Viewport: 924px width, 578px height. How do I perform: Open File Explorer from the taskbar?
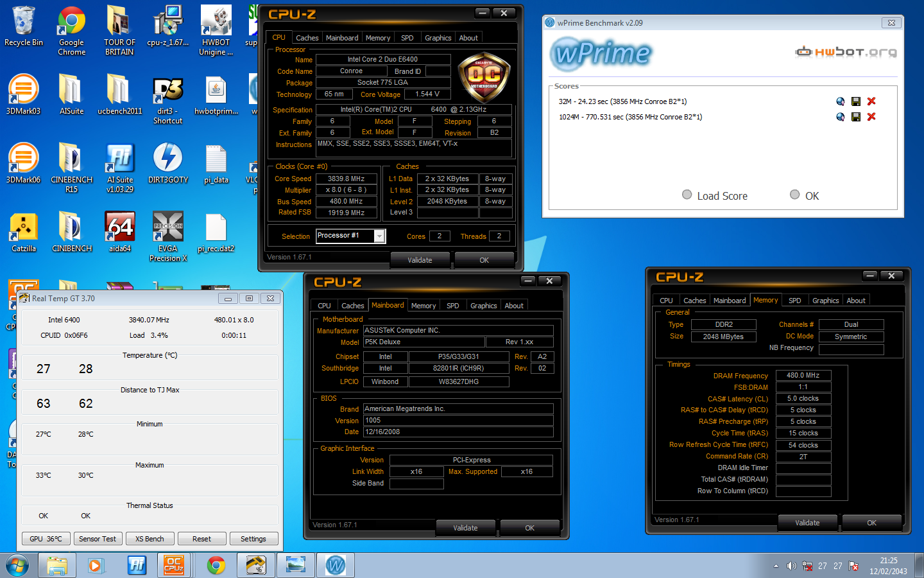pyautogui.click(x=56, y=565)
